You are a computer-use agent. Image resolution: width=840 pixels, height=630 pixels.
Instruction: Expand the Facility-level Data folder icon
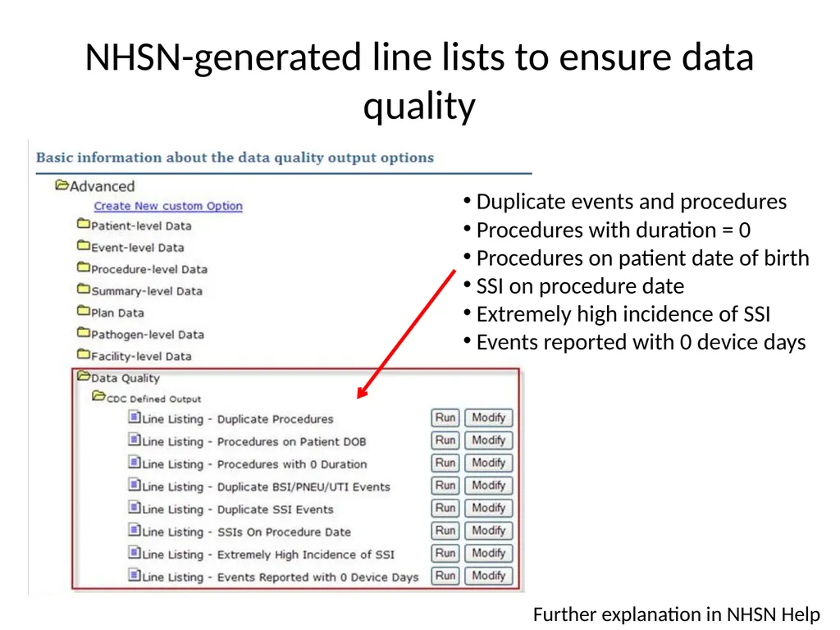[84, 354]
